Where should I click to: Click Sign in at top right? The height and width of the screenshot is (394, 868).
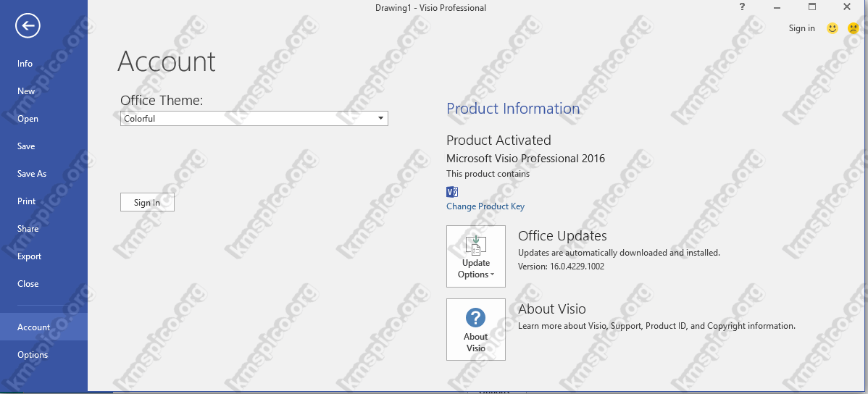coord(801,28)
